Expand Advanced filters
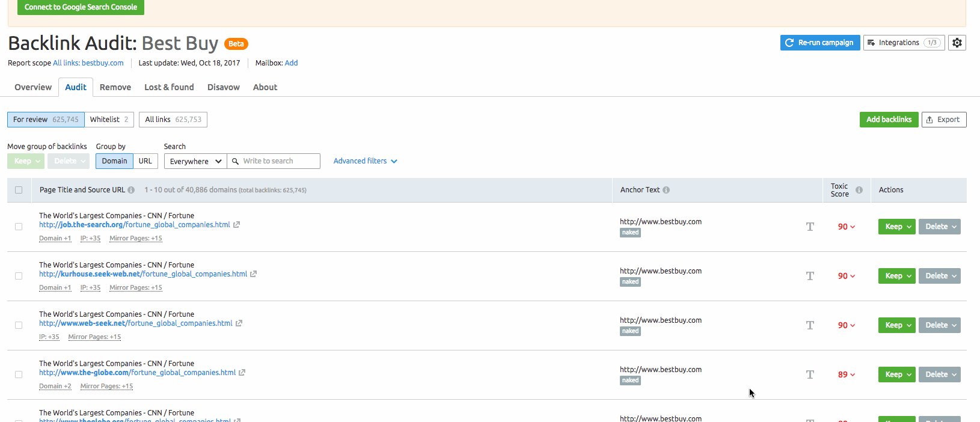Viewport: 980px width, 422px height. pos(365,161)
